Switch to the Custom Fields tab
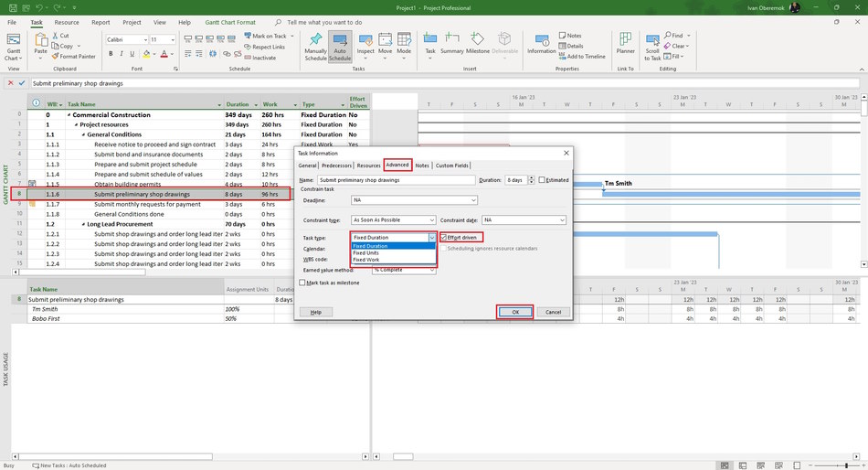 coord(451,166)
